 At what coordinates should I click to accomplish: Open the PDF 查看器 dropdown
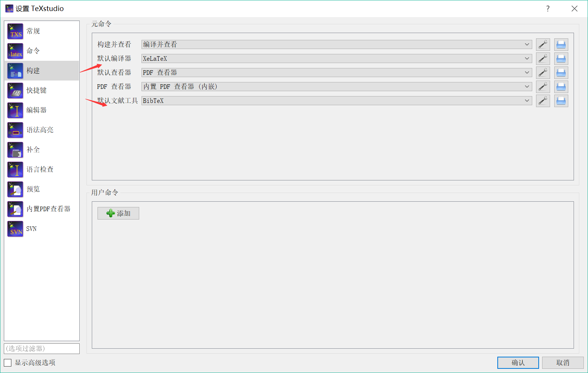click(336, 87)
